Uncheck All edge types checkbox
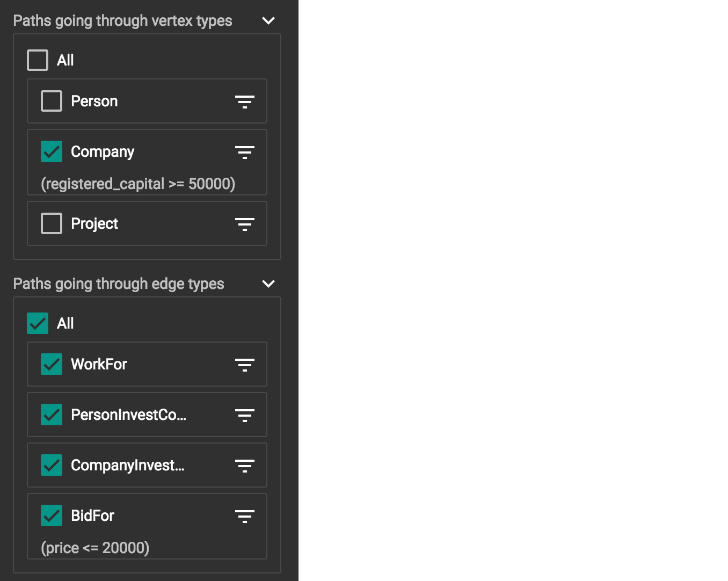 pyautogui.click(x=38, y=323)
